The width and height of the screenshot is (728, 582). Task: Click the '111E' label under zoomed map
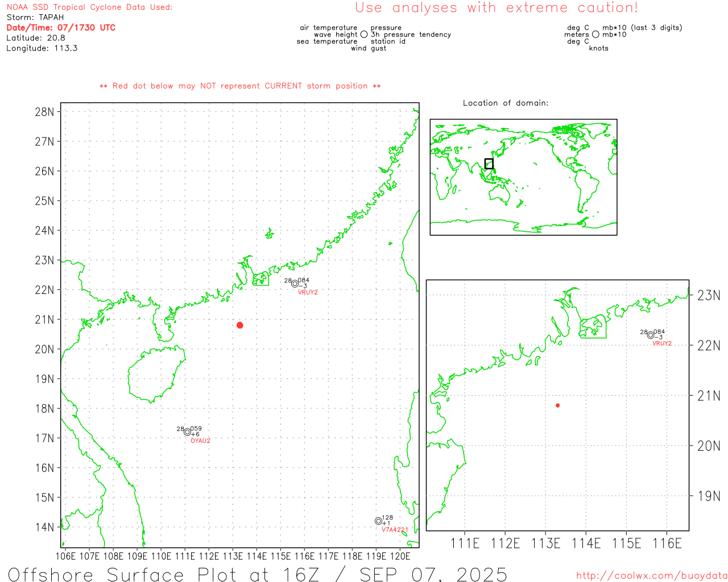pos(465,544)
